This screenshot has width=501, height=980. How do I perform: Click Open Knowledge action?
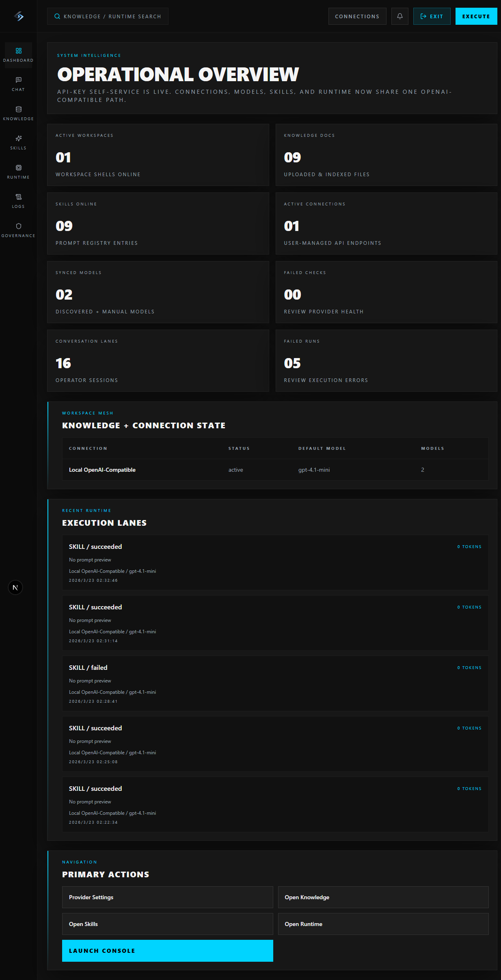(x=383, y=897)
